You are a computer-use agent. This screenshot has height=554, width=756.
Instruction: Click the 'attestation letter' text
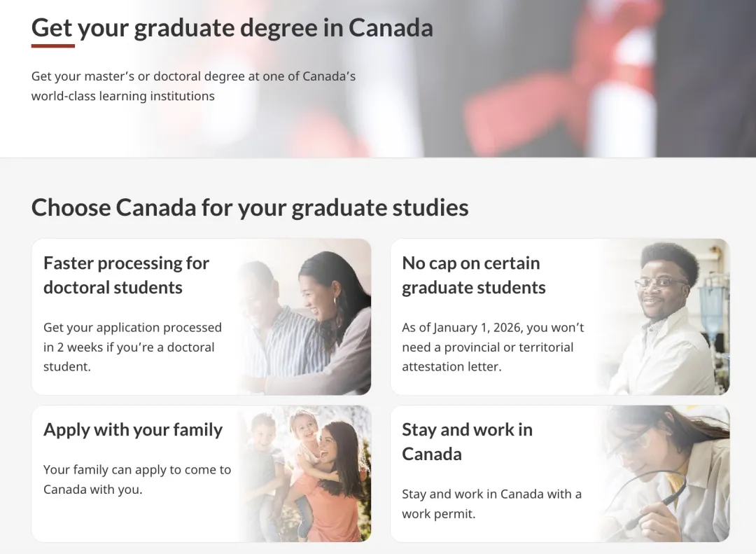coord(451,366)
